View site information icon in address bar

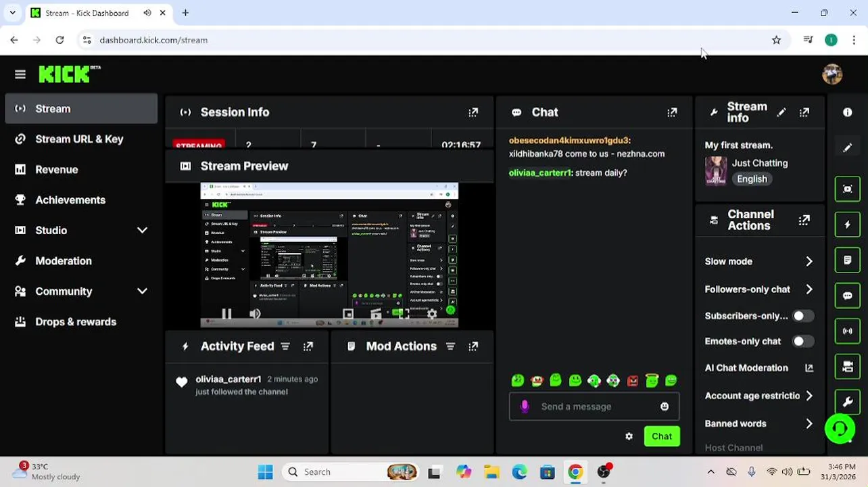(87, 40)
